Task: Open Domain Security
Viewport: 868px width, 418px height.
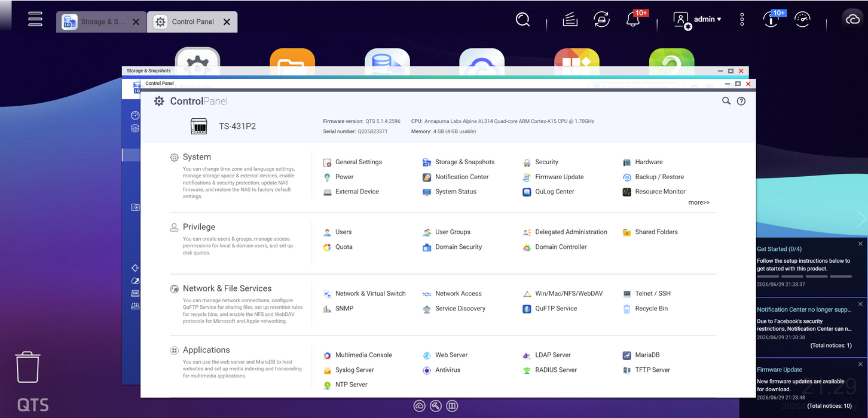Action: pyautogui.click(x=452, y=247)
